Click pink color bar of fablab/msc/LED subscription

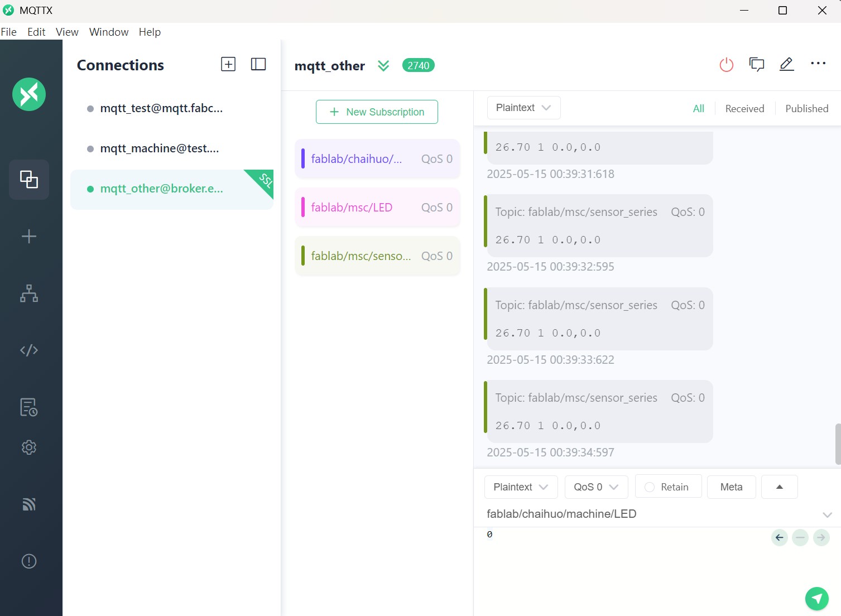pos(303,207)
